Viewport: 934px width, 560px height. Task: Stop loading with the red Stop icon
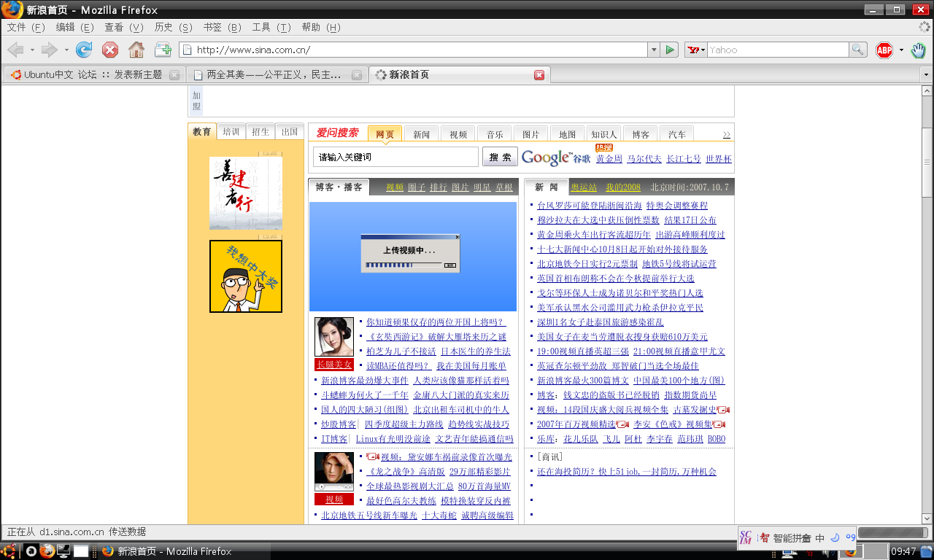tap(110, 50)
